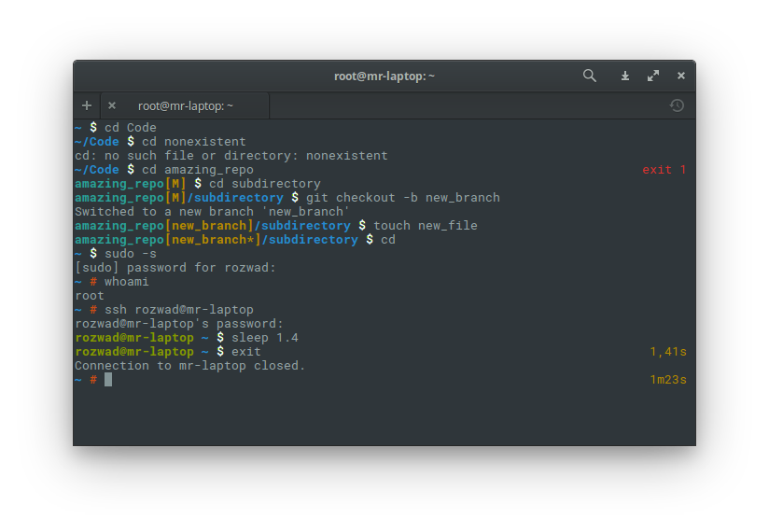The height and width of the screenshot is (532, 769).
Task: Click the 'whoami' command
Action: tap(126, 282)
